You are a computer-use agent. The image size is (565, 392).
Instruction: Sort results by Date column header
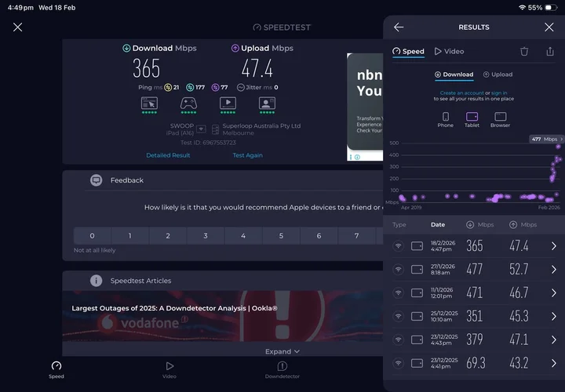click(437, 224)
